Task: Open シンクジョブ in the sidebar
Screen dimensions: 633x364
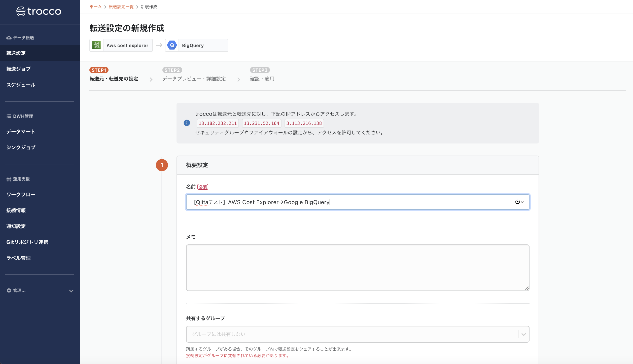Action: click(21, 148)
